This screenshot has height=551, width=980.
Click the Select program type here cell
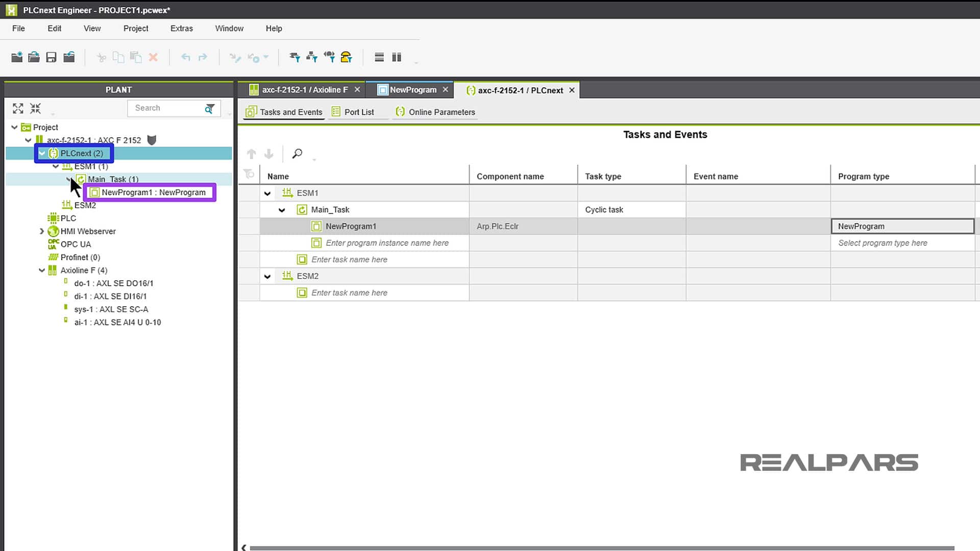coord(902,243)
